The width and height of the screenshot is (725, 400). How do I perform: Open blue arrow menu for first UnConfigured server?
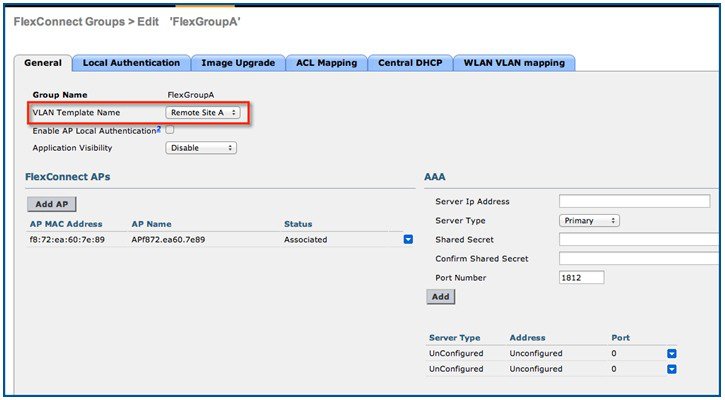(x=671, y=354)
